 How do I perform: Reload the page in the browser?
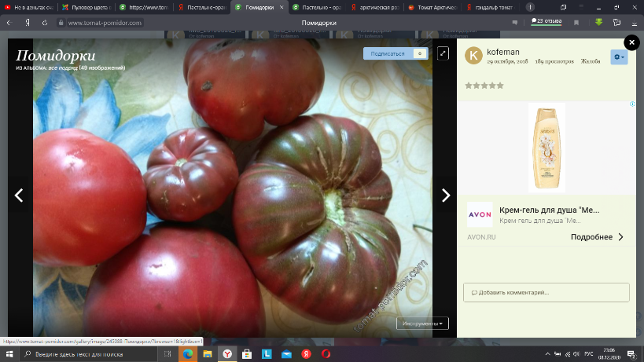(45, 23)
